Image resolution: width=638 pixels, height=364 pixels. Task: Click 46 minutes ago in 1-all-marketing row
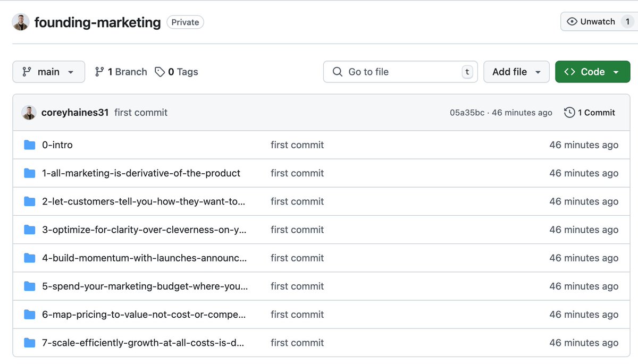(584, 173)
